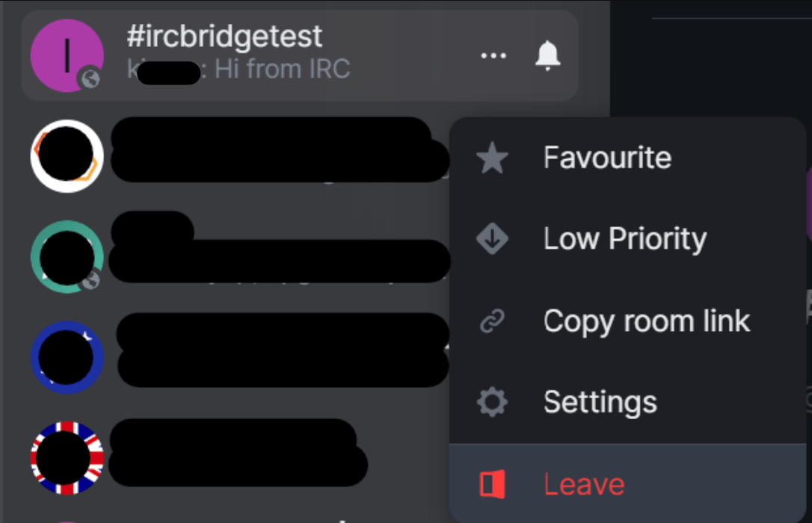Select Copy room link
Viewport: 812px width, 523px height.
click(x=627, y=321)
